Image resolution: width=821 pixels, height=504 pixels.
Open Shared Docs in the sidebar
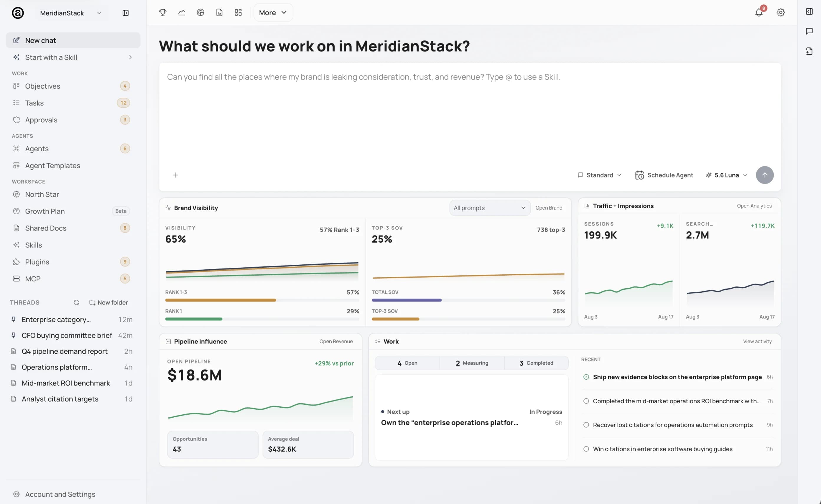coord(73,228)
